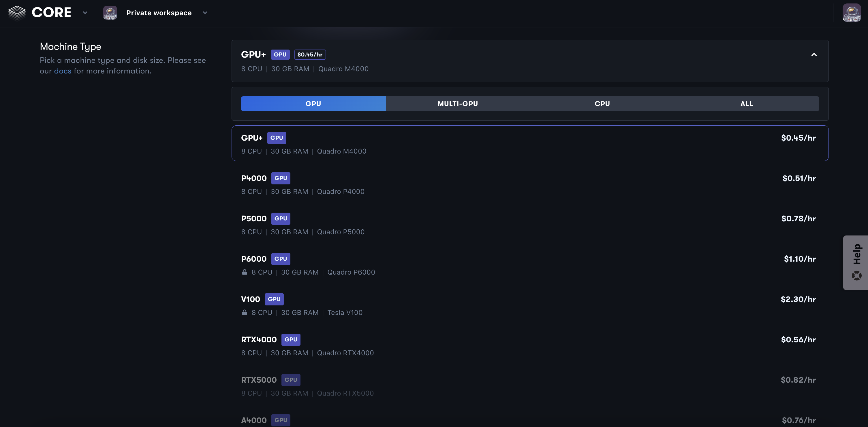The height and width of the screenshot is (427, 868).
Task: Select the GPU+ machine type option
Action: point(530,143)
